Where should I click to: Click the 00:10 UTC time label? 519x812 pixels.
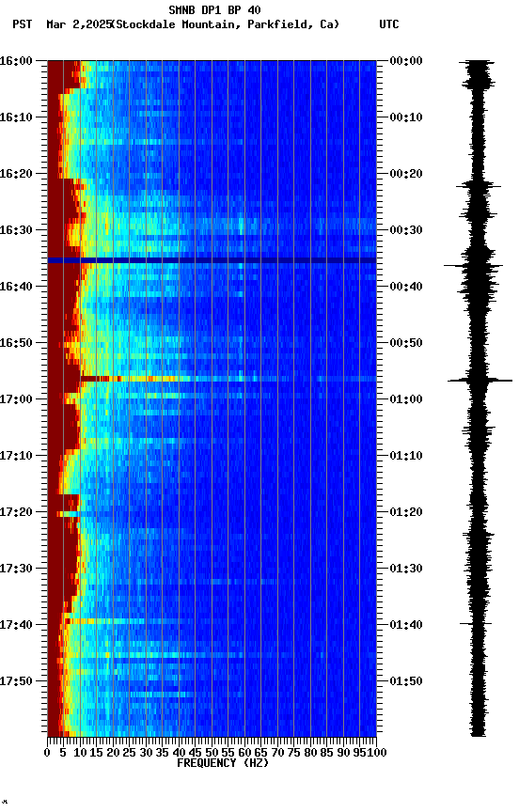click(x=406, y=117)
